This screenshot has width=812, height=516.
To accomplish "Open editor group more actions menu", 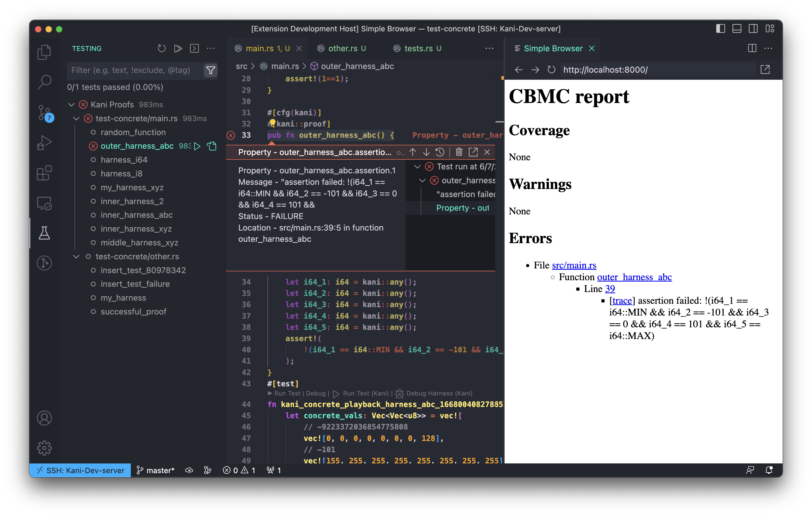I will [x=489, y=49].
